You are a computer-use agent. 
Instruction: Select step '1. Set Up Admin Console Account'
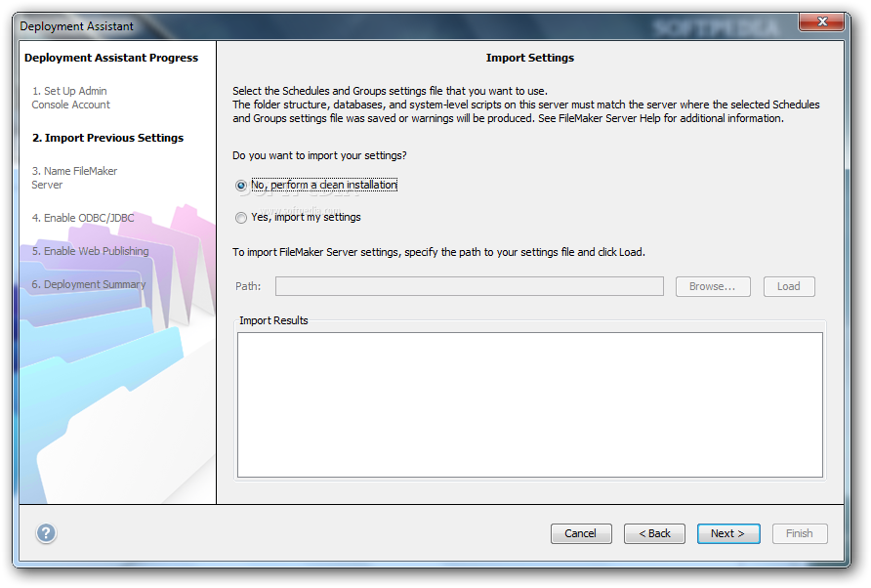click(70, 98)
